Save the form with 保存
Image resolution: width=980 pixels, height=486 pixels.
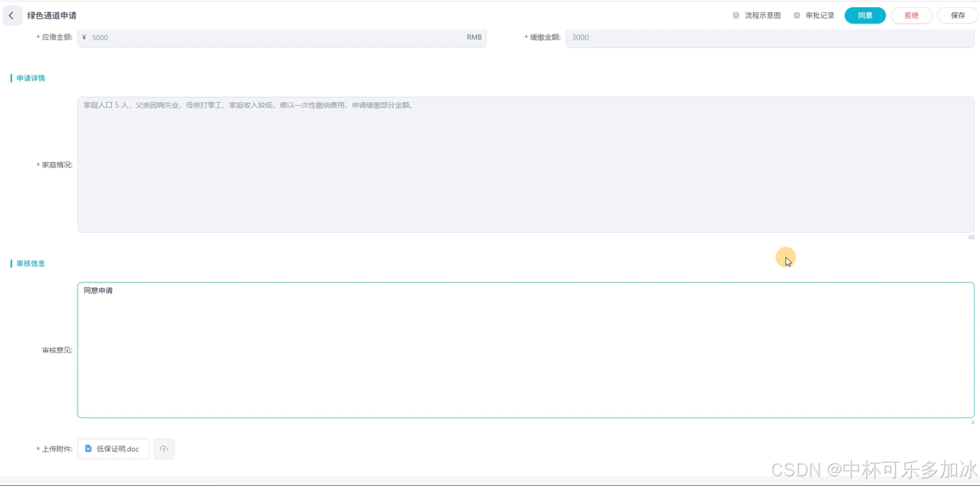[x=957, y=15]
